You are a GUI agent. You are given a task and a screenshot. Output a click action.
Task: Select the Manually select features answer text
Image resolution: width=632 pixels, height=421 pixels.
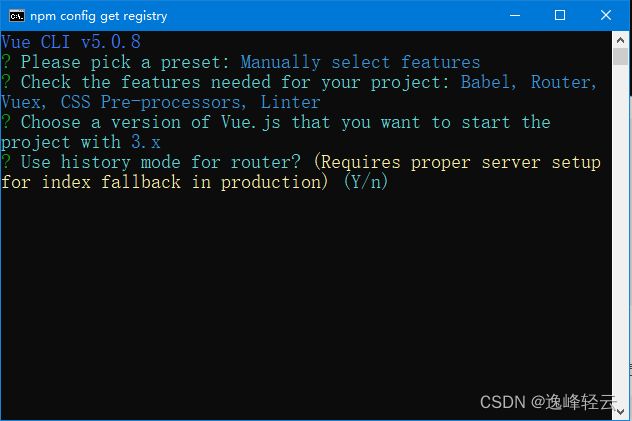360,62
